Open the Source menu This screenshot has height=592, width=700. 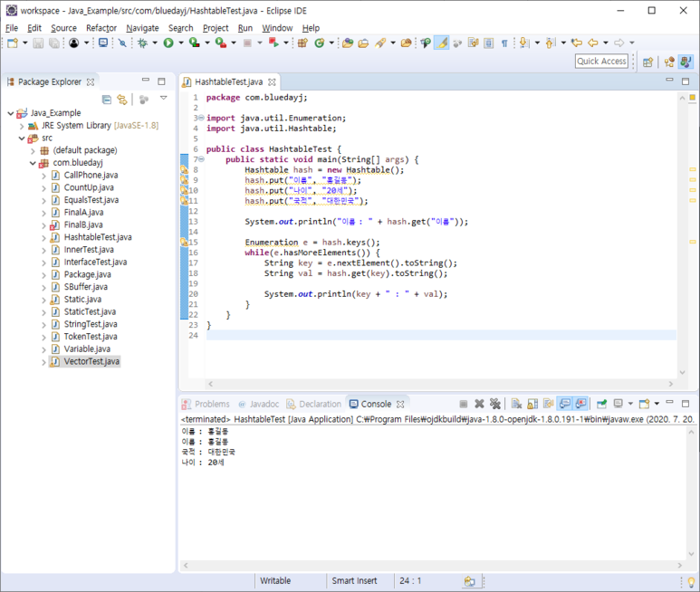click(x=63, y=28)
